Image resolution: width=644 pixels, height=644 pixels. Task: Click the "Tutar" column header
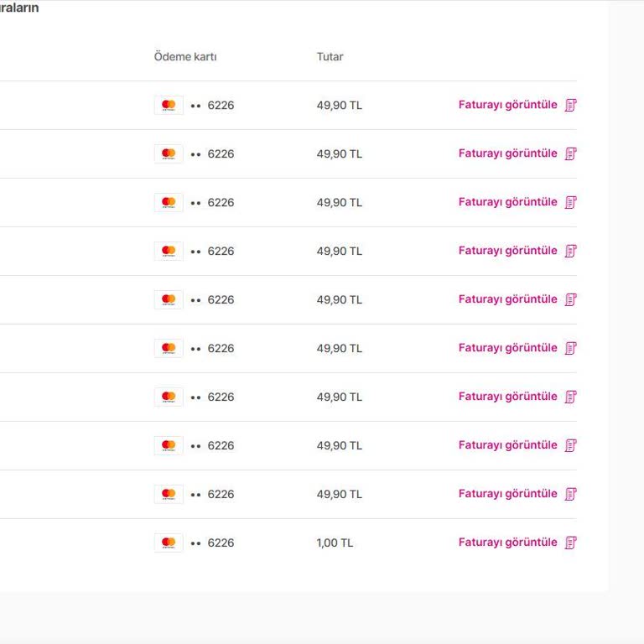[x=330, y=57]
